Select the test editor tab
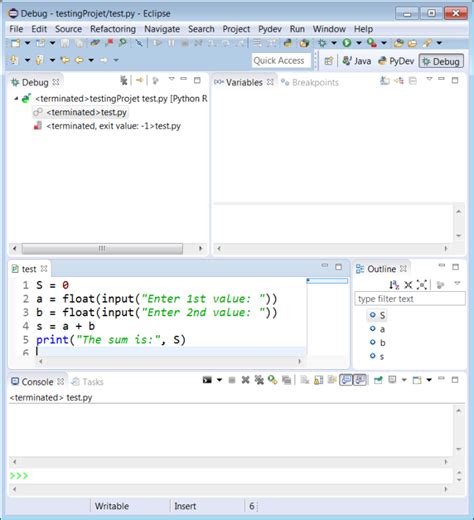This screenshot has width=474, height=520. click(29, 269)
